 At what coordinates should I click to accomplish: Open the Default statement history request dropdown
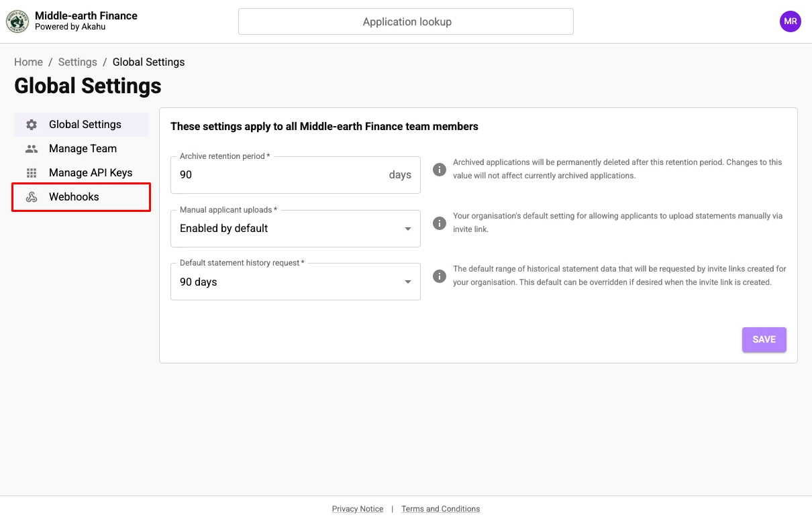pos(295,282)
